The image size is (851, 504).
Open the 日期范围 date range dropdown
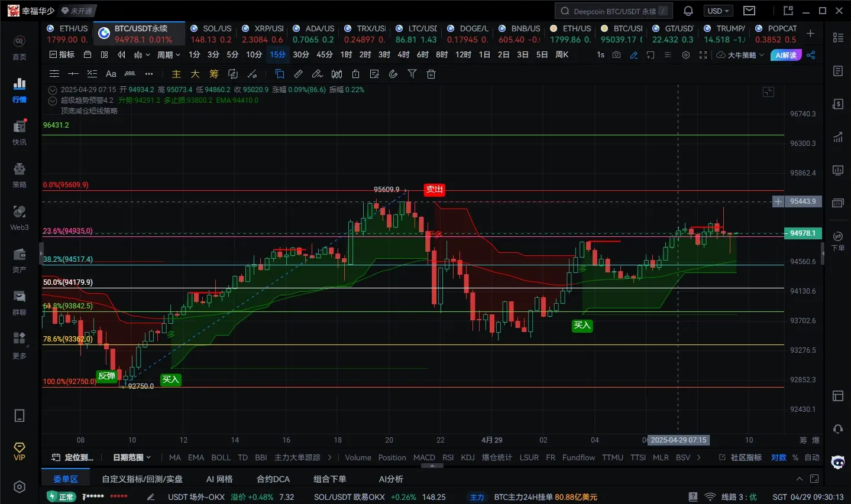(132, 457)
